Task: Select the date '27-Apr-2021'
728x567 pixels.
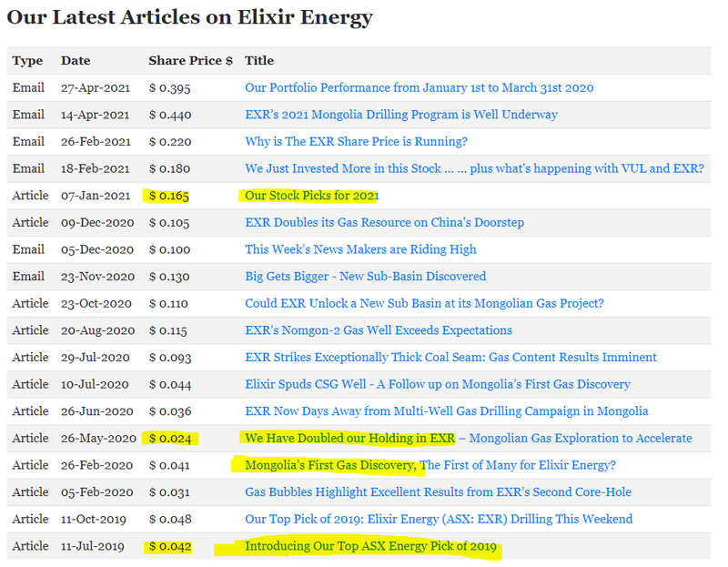Action: click(x=96, y=87)
